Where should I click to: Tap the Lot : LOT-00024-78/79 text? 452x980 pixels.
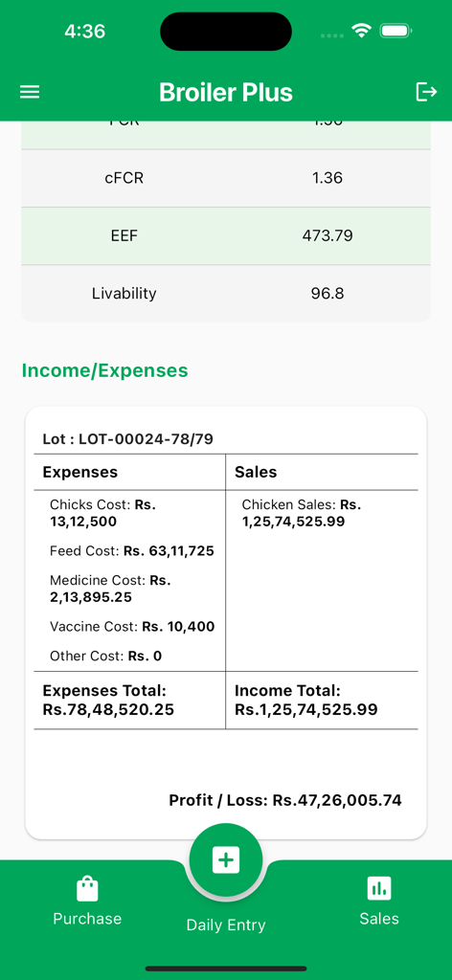(x=127, y=439)
